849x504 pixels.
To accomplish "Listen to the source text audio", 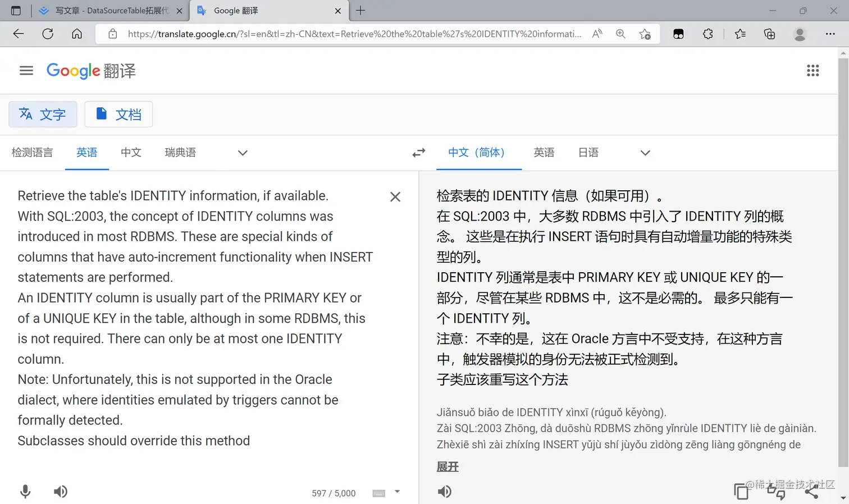I will pos(61,492).
